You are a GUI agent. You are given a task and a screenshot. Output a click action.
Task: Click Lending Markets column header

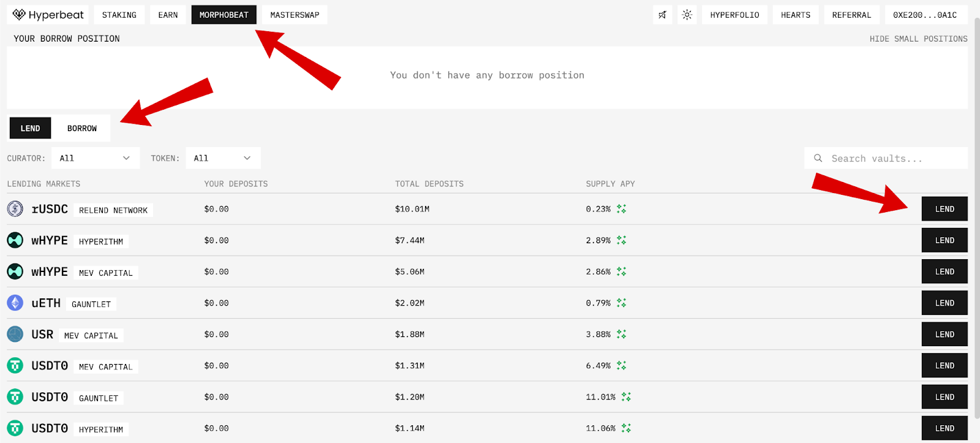click(43, 184)
